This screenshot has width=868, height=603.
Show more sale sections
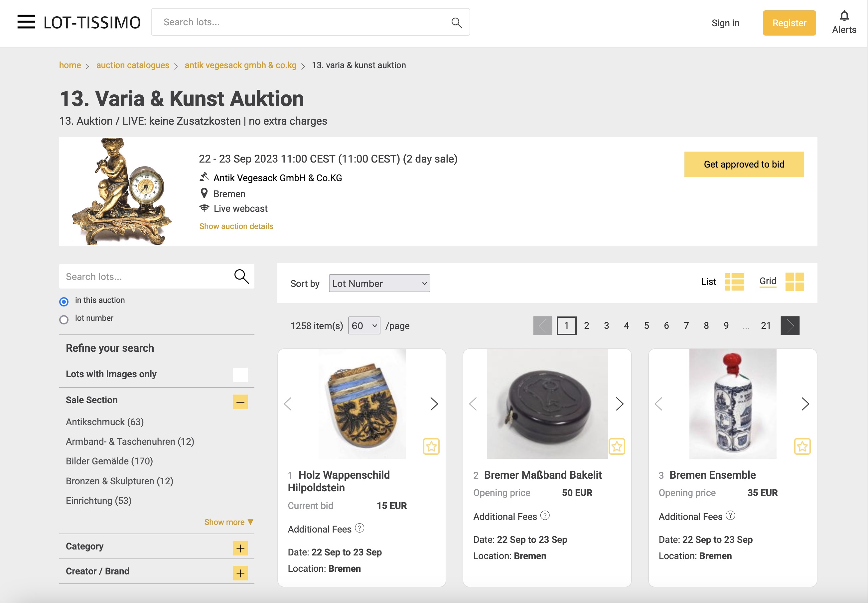coord(228,522)
